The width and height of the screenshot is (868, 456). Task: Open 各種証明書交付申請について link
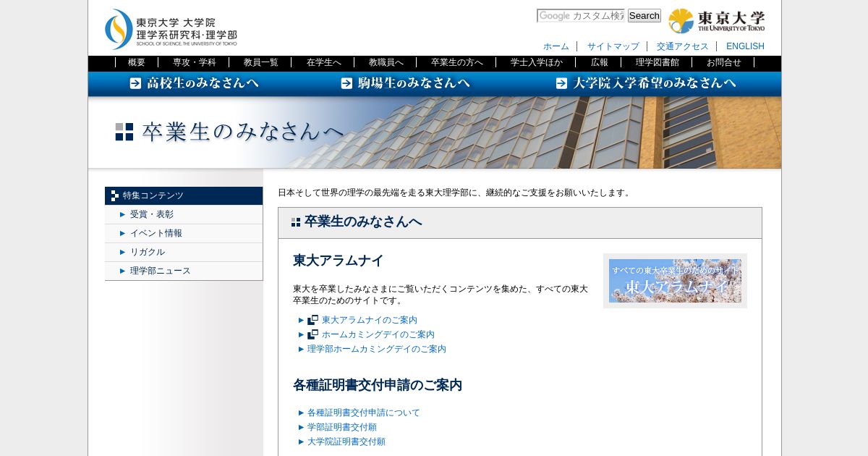363,413
